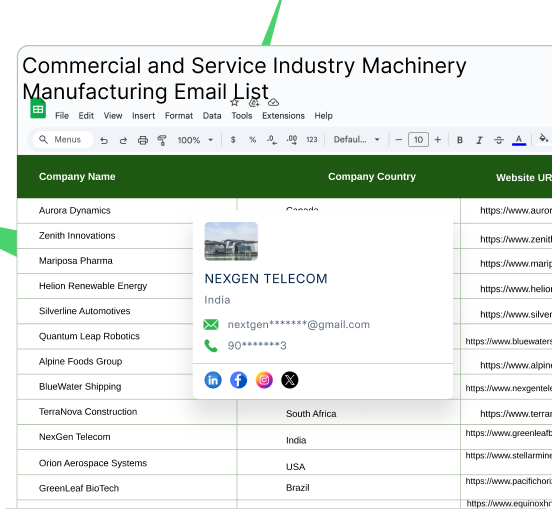This screenshot has height=509, width=552.
Task: Decrease decimal places button
Action: [x=272, y=140]
